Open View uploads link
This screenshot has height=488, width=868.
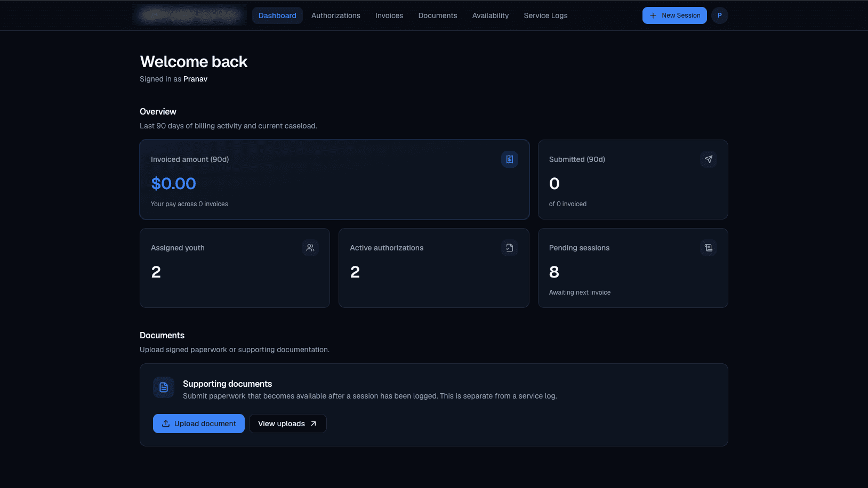pos(288,424)
